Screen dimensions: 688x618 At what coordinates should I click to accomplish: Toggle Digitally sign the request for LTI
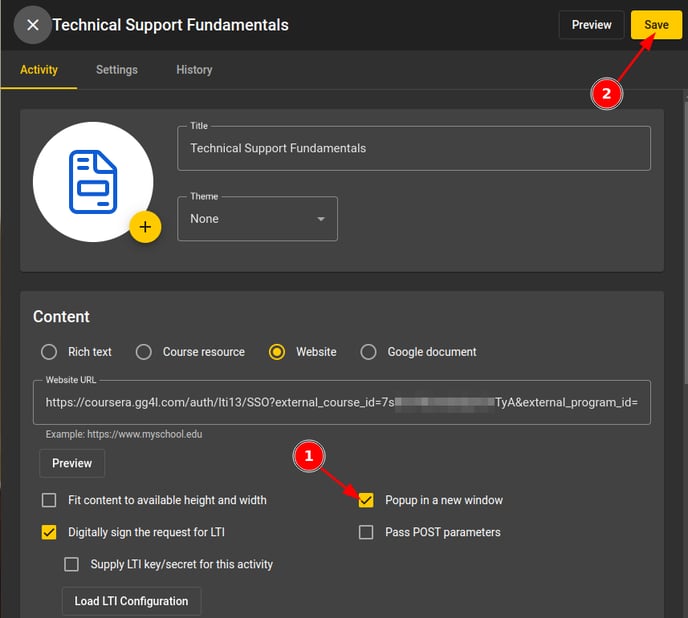(x=49, y=532)
